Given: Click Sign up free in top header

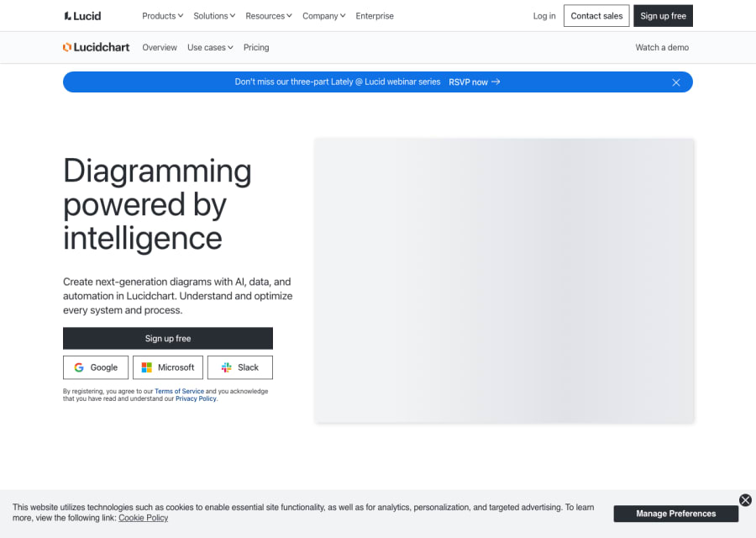Looking at the screenshot, I should (663, 16).
